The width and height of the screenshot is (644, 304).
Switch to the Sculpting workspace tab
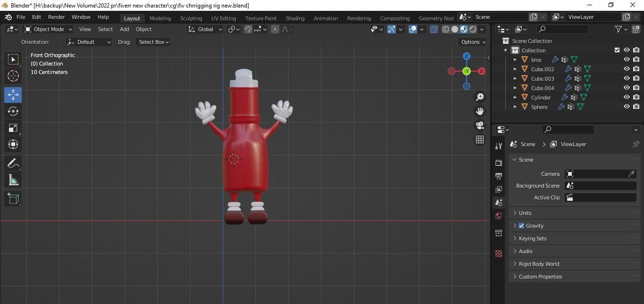pos(191,18)
